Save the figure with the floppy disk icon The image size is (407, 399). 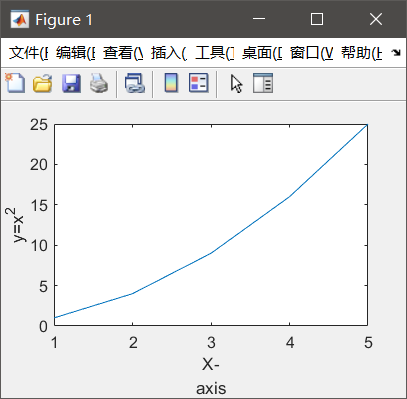[x=71, y=83]
